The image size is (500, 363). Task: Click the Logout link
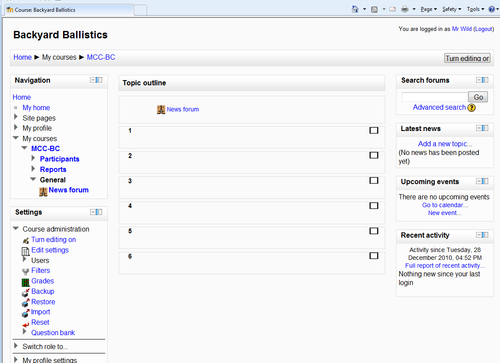click(x=484, y=29)
